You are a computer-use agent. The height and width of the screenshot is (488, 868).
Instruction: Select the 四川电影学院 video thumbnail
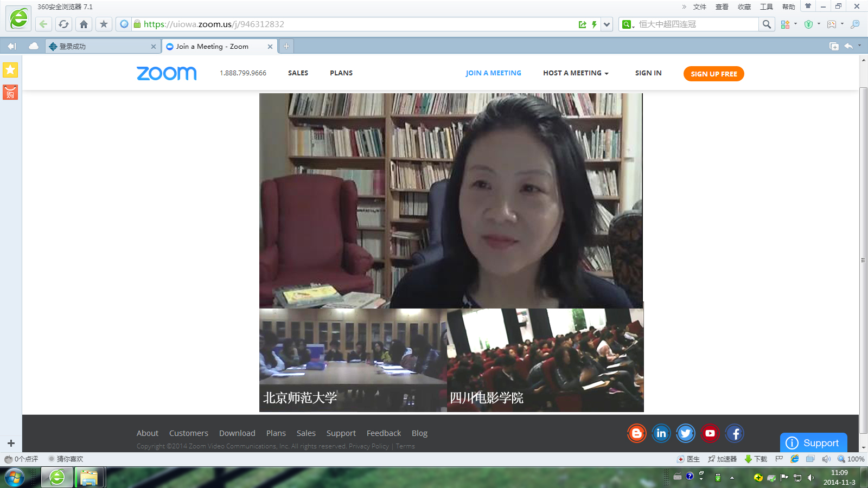click(545, 360)
